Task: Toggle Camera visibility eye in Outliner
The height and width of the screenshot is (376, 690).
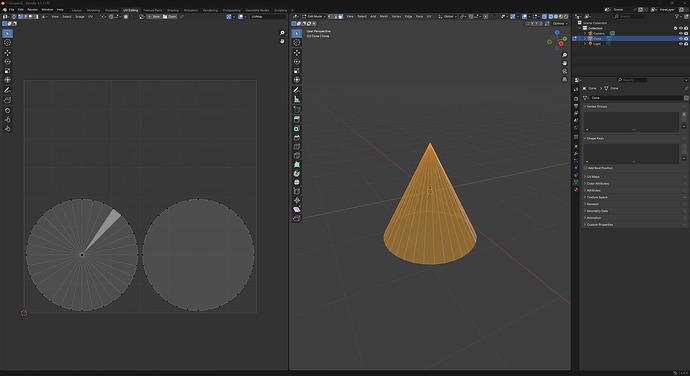Action: (x=681, y=33)
